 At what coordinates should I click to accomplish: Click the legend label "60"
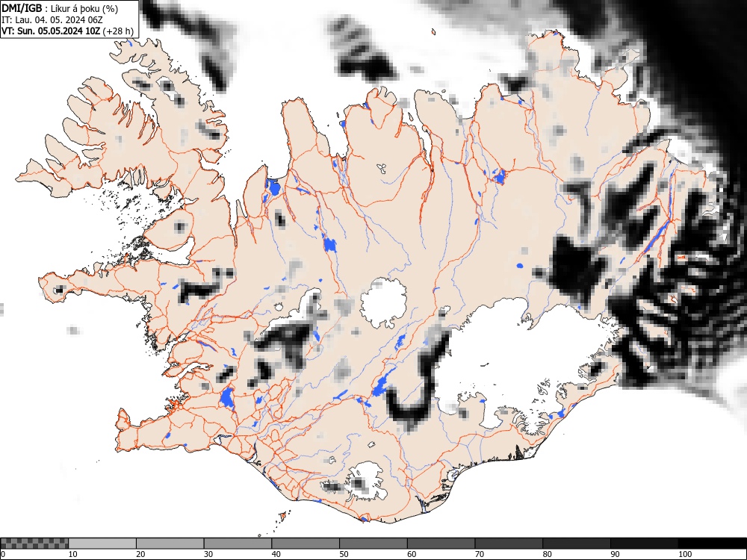[x=412, y=554]
